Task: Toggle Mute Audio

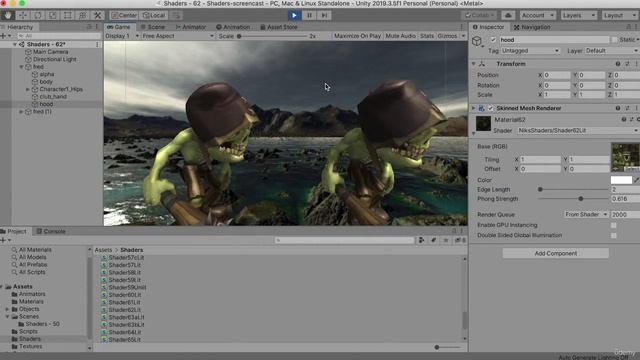Action: point(400,36)
